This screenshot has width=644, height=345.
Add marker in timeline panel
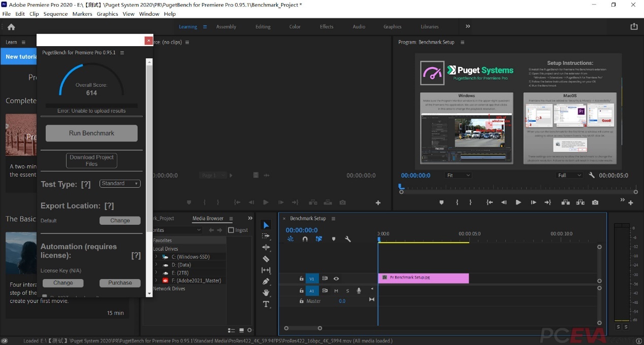[334, 238]
